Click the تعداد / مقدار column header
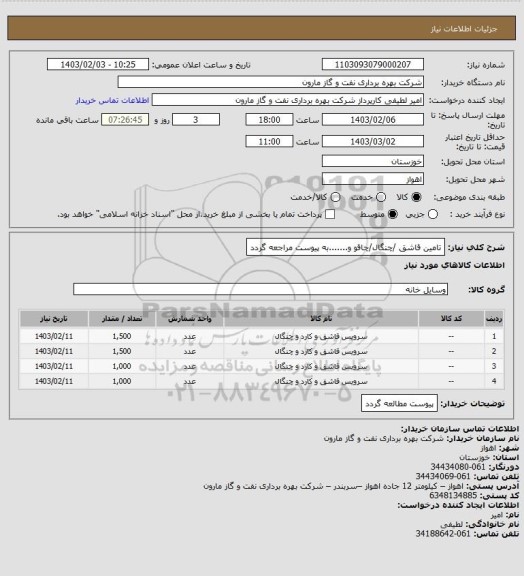The image size is (524, 576). click(122, 319)
